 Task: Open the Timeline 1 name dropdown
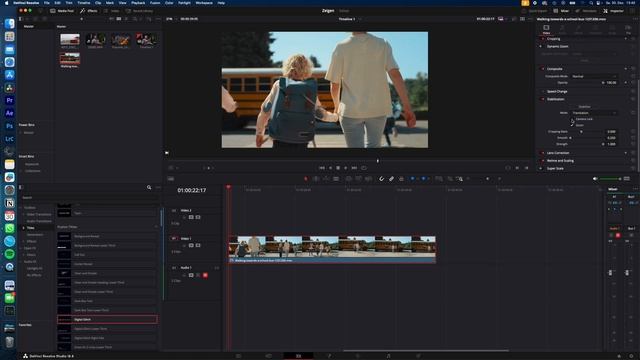349,19
